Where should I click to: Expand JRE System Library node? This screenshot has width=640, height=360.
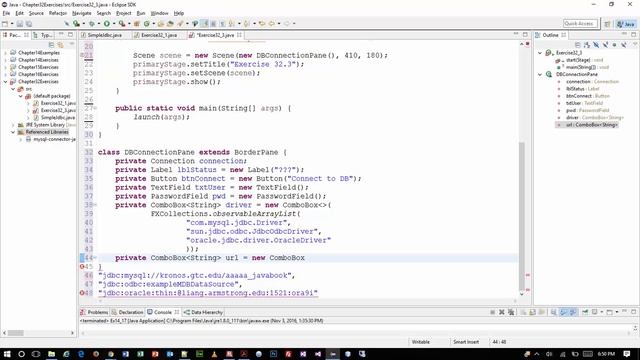coord(13,125)
